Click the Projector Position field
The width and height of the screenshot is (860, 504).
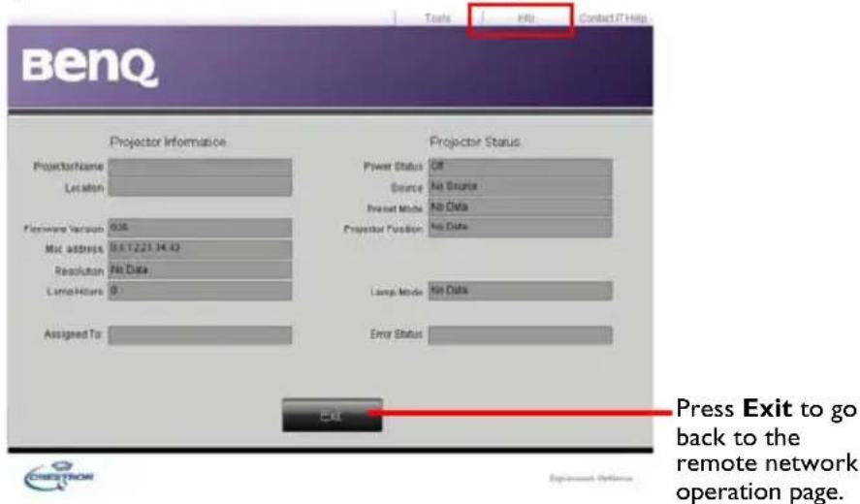[520, 227]
